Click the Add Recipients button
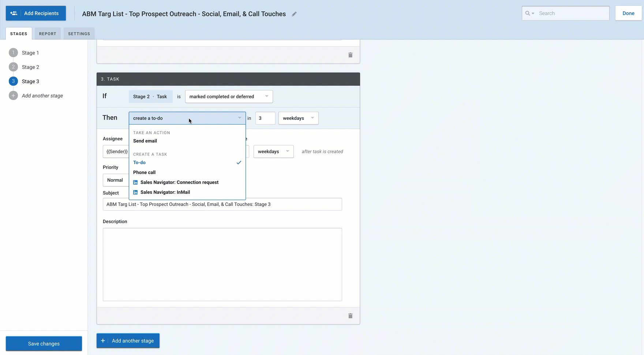Viewport: 644px width, 355px height. pyautogui.click(x=36, y=13)
